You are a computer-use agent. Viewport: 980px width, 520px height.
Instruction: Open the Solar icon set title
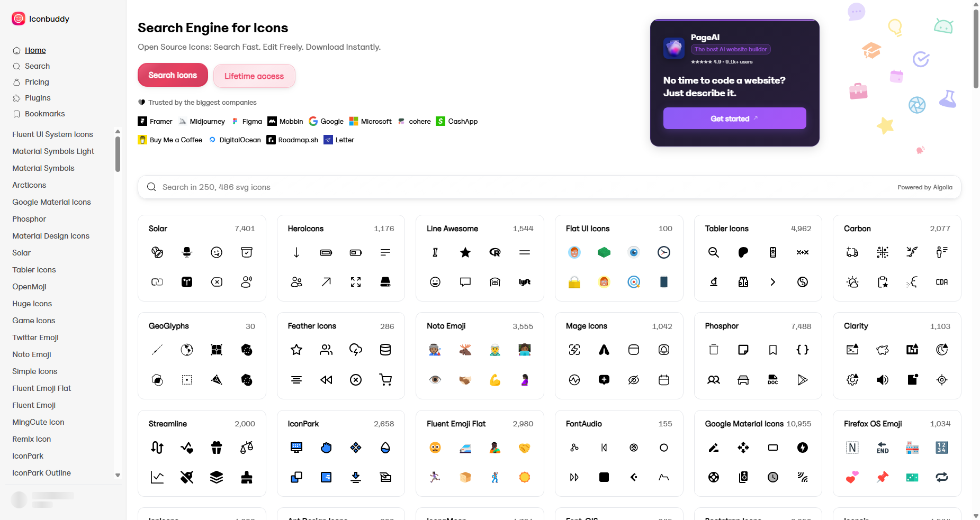pos(158,229)
